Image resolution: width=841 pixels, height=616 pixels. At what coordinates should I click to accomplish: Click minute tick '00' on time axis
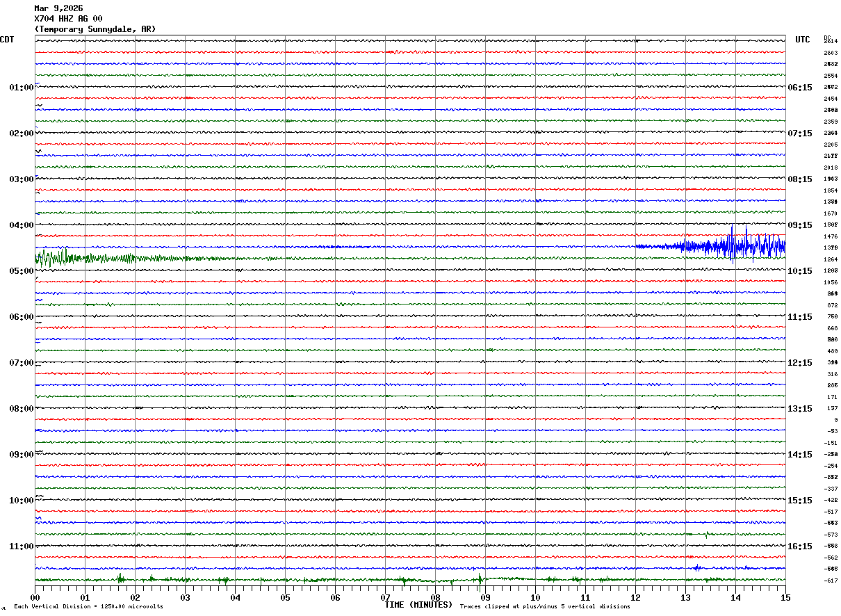click(35, 597)
